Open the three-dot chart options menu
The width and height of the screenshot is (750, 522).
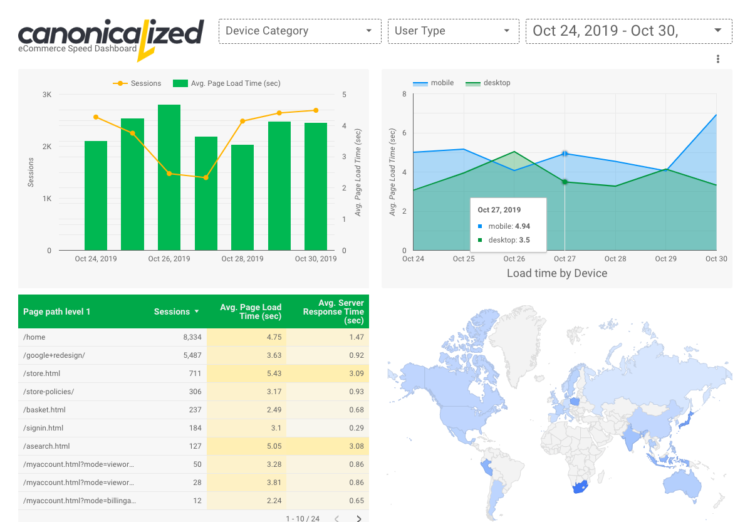718,60
